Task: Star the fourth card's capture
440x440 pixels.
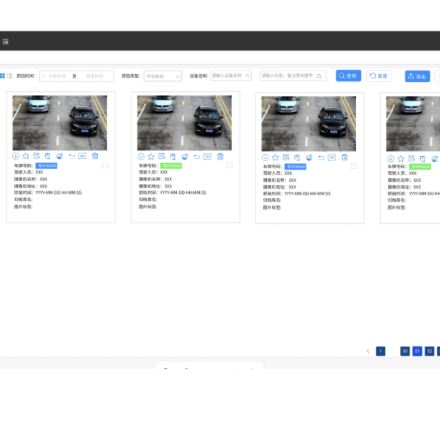Action: (x=401, y=159)
